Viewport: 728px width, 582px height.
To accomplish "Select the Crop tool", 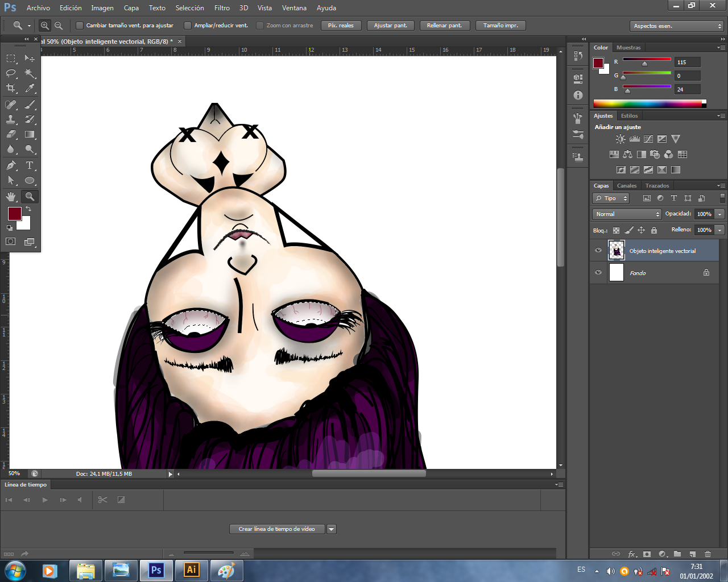I will [x=11, y=88].
